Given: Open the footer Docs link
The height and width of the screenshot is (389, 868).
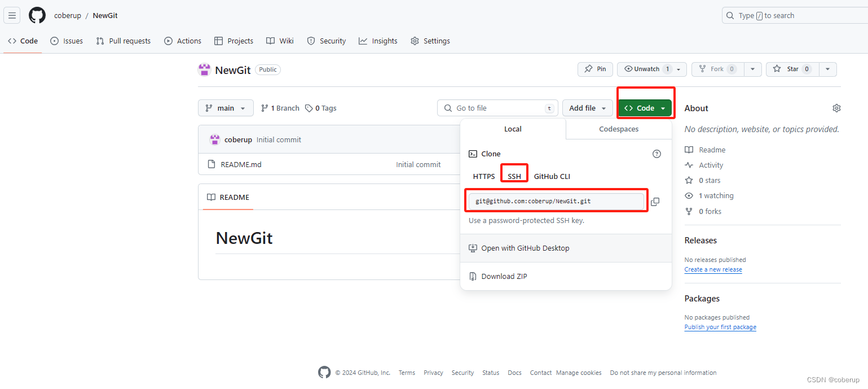Looking at the screenshot, I should point(514,373).
